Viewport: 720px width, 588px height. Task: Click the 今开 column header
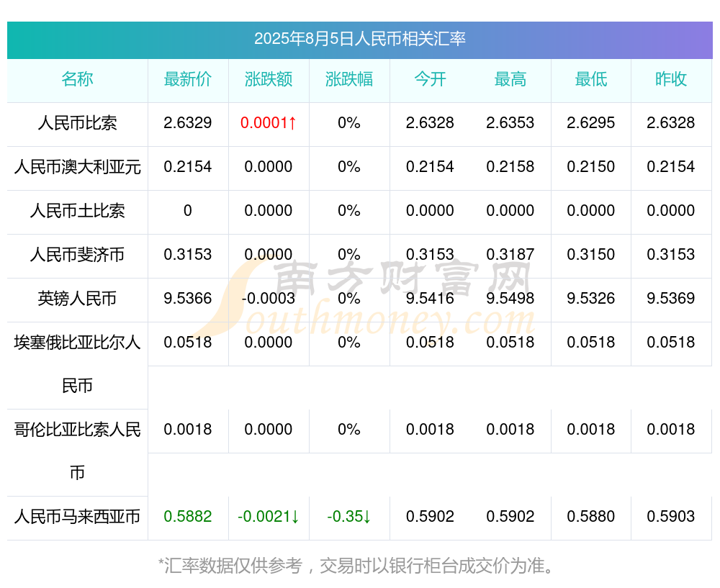(430, 79)
